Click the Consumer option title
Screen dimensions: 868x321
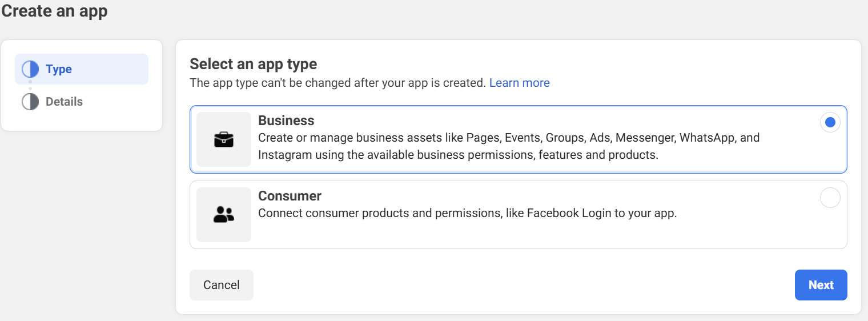[290, 196]
